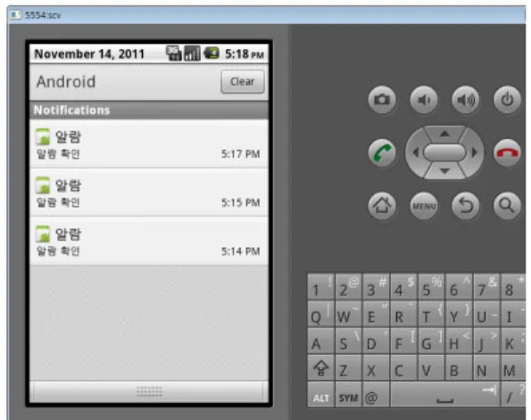Click the 6 ^ keyboard key
The height and width of the screenshot is (420, 531).
[x=459, y=287]
